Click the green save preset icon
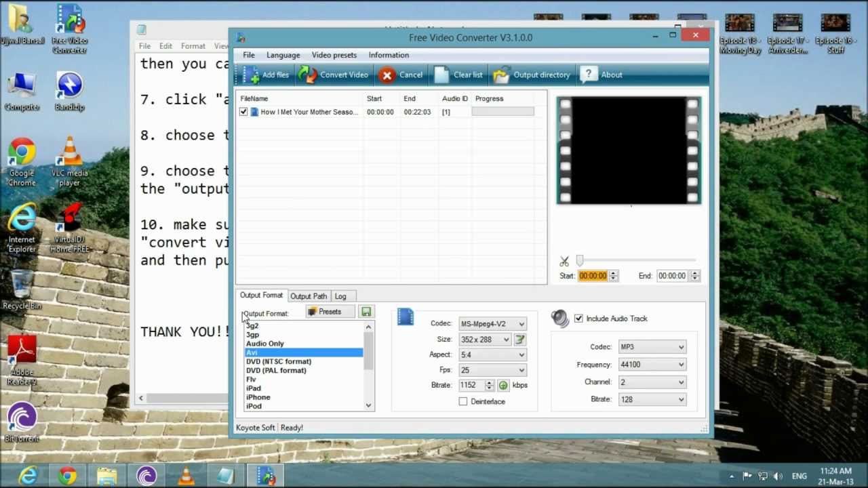Image resolution: width=868 pixels, height=488 pixels. click(x=366, y=312)
